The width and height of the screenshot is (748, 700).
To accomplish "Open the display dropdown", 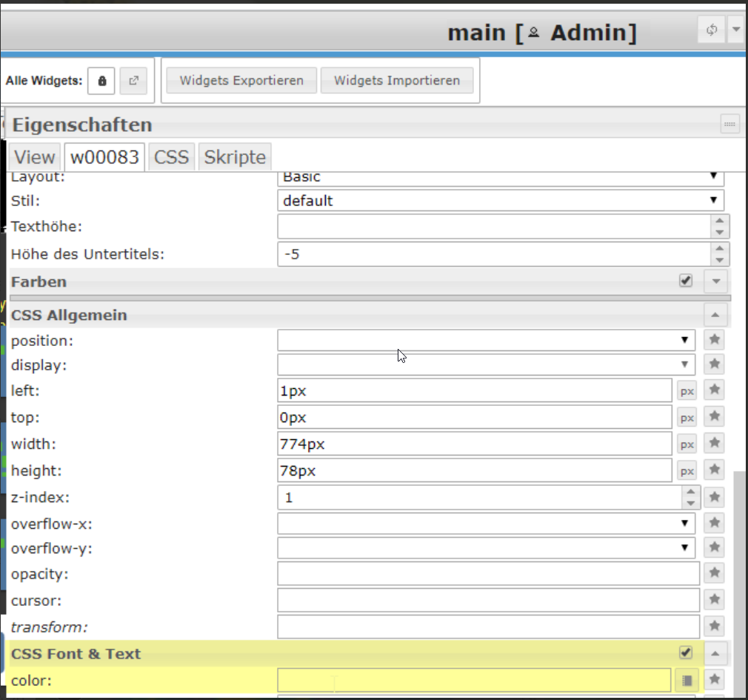I will click(x=486, y=364).
